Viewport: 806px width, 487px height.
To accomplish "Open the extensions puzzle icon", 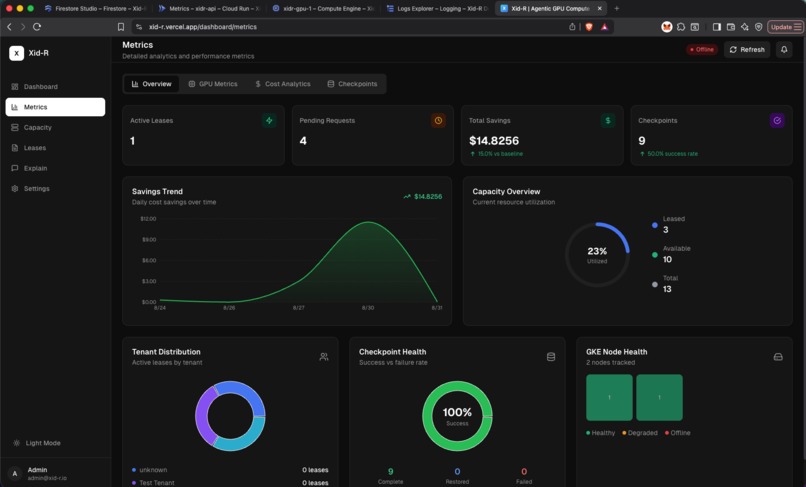I will tap(681, 27).
